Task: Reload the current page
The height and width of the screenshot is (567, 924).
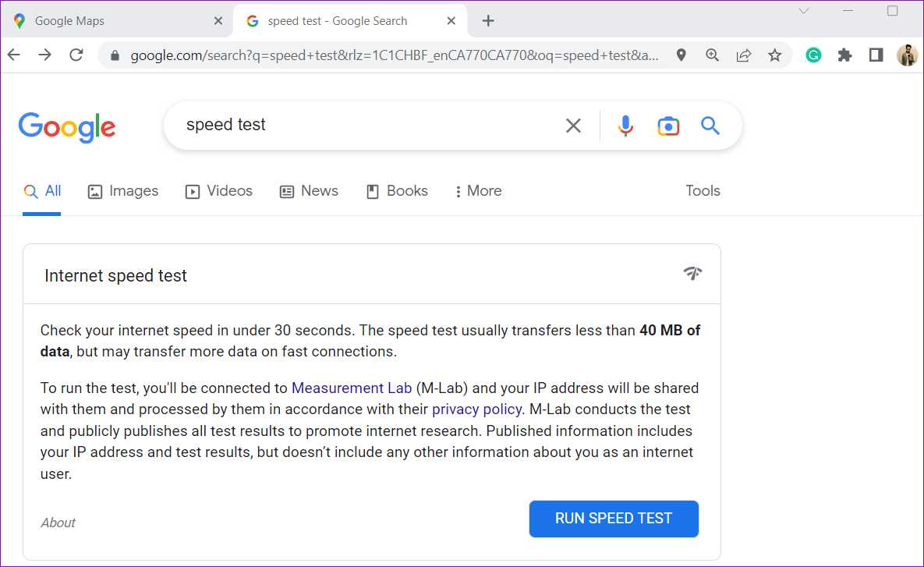Action: point(76,55)
